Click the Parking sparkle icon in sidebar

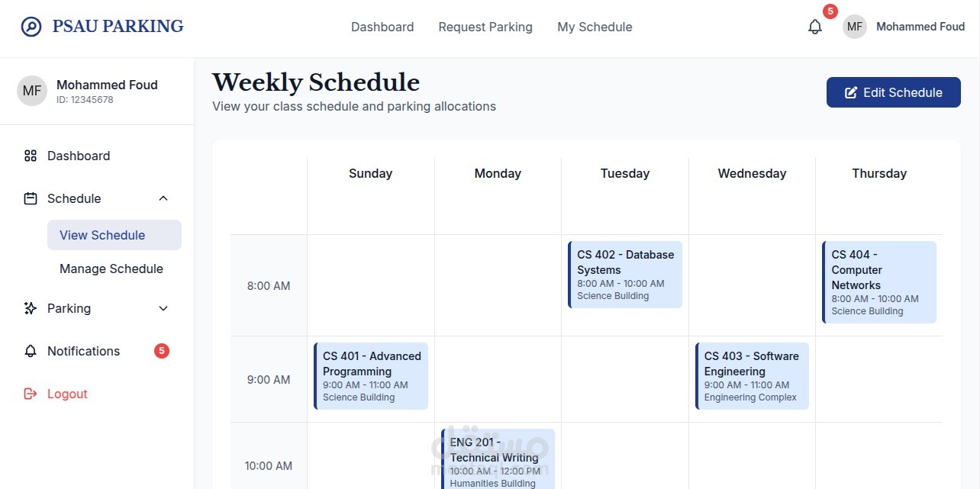click(31, 308)
